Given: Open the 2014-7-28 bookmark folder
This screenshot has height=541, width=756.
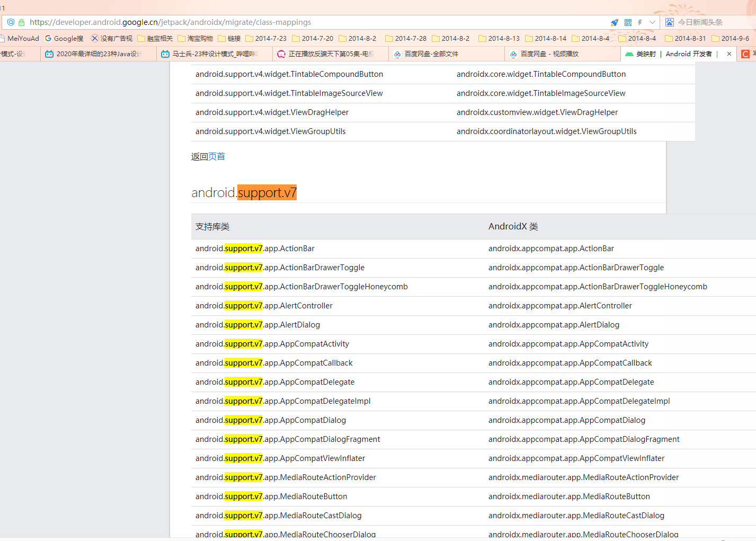Looking at the screenshot, I should coord(406,38).
